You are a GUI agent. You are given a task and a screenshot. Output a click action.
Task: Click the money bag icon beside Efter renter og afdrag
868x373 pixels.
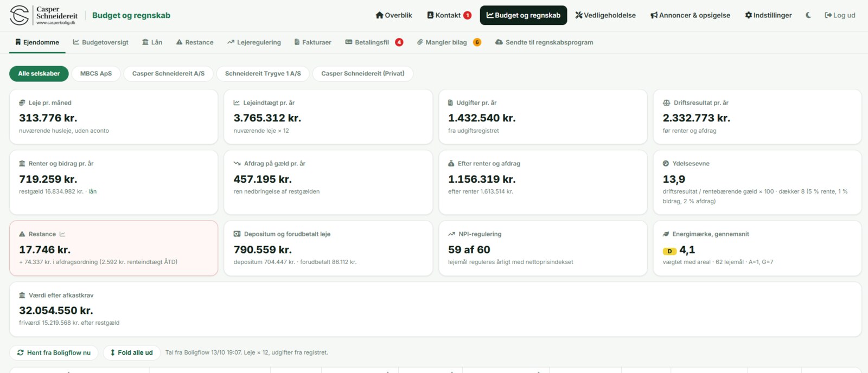click(451, 163)
